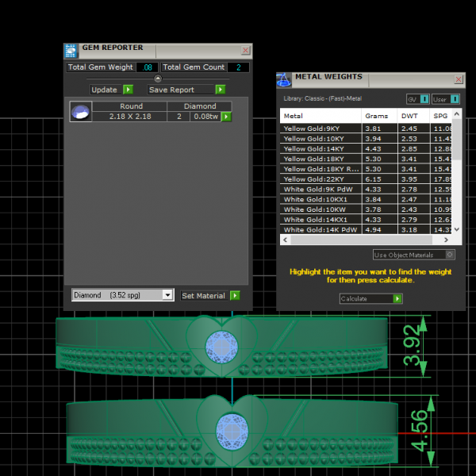Click the green arrow on Calculate
Image resolution: width=476 pixels, height=476 pixels.
pyautogui.click(x=397, y=299)
